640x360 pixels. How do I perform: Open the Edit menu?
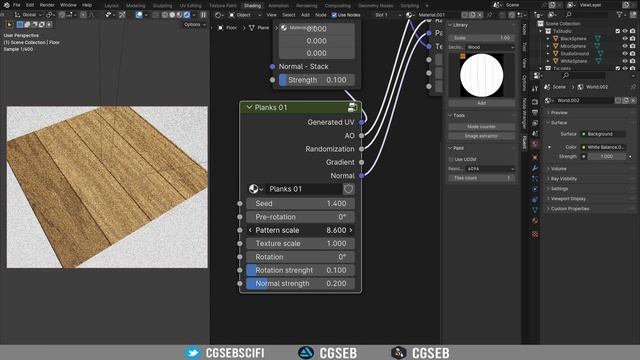[30, 5]
